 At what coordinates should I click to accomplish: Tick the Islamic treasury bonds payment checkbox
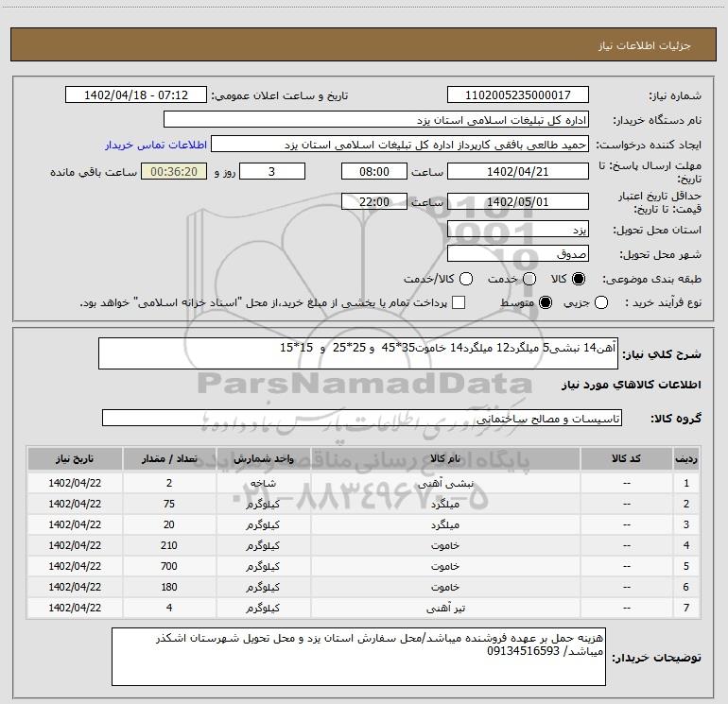pos(459,302)
